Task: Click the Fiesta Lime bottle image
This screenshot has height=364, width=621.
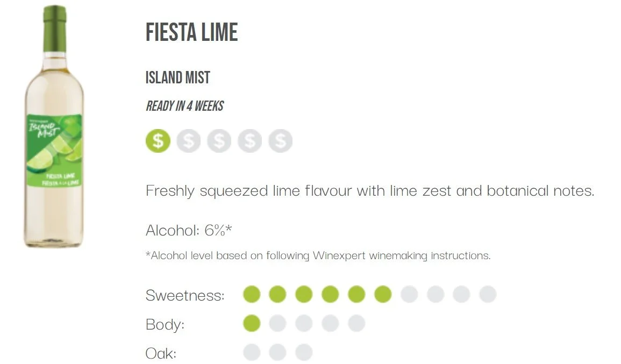Action: (54, 126)
